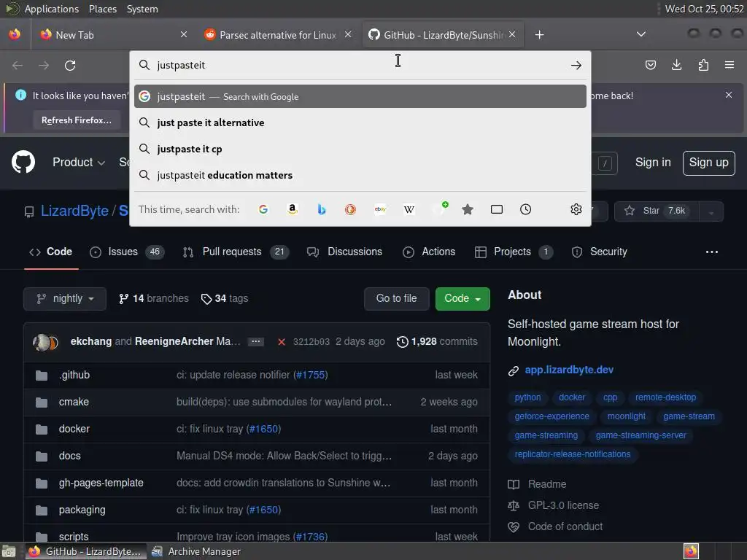Image resolution: width=747 pixels, height=560 pixels.
Task: Search with Wikipedia icon in one-off row
Action: [409, 209]
